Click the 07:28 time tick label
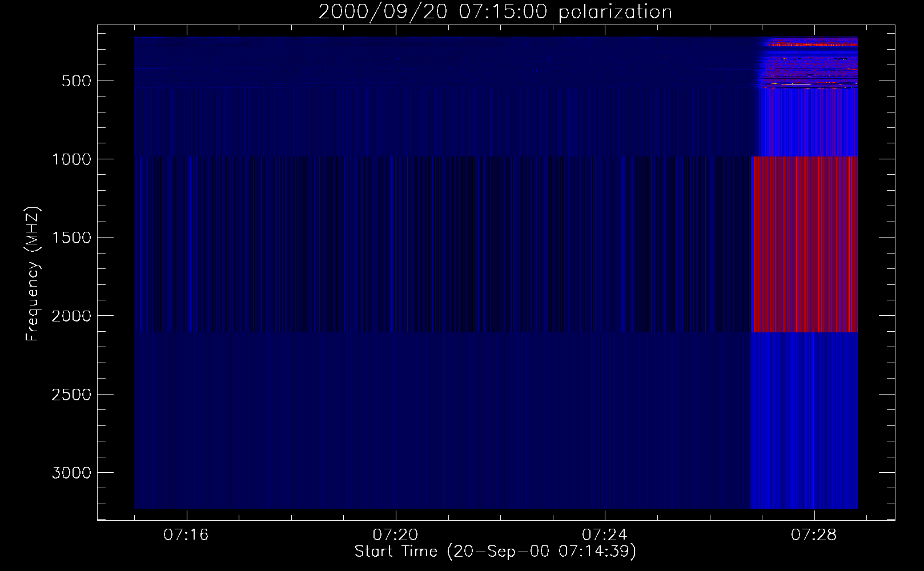 [813, 534]
